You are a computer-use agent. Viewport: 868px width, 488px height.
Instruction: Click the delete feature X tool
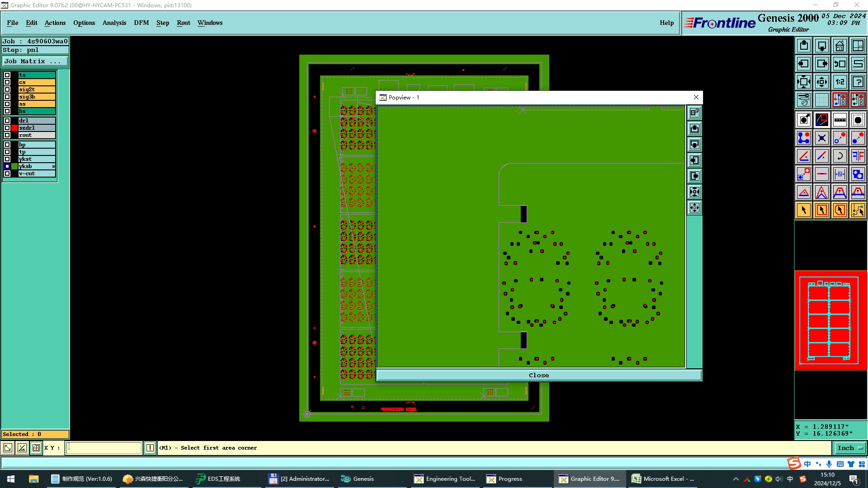point(821,138)
